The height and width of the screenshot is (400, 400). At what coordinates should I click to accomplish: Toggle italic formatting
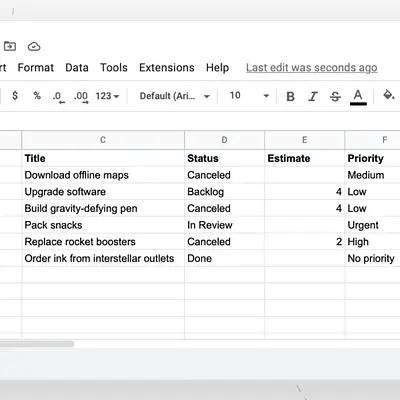pos(313,96)
